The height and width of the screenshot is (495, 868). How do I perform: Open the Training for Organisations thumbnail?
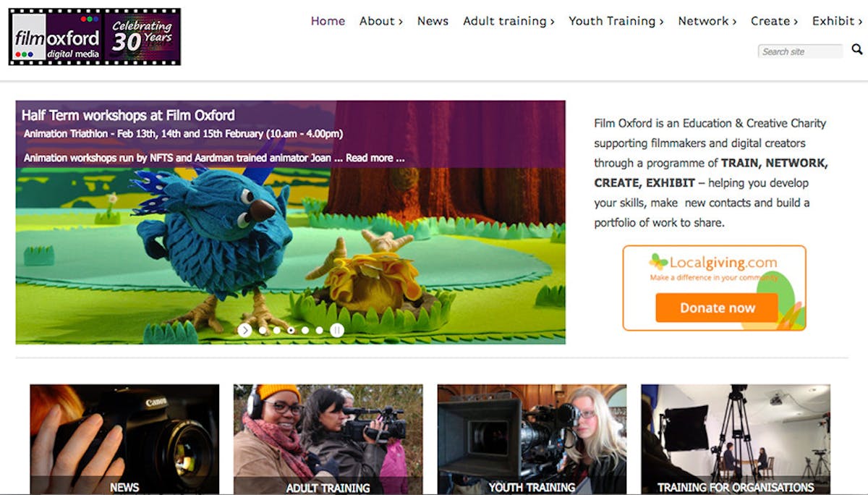click(736, 439)
